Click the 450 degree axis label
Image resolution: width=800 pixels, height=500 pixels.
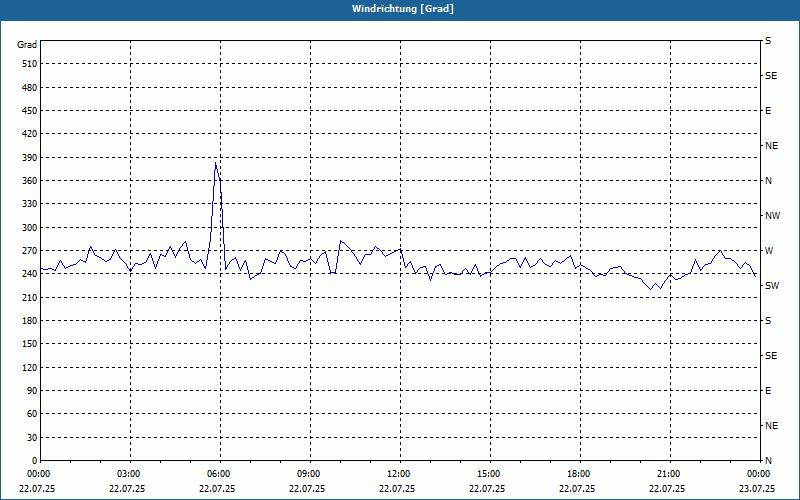click(30, 111)
